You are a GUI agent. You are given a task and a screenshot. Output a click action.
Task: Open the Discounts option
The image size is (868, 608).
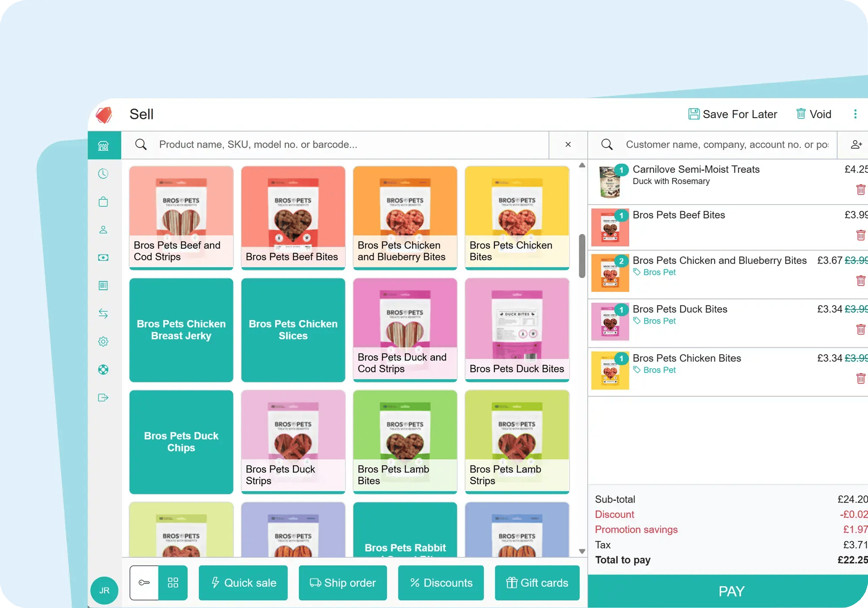coord(441,583)
